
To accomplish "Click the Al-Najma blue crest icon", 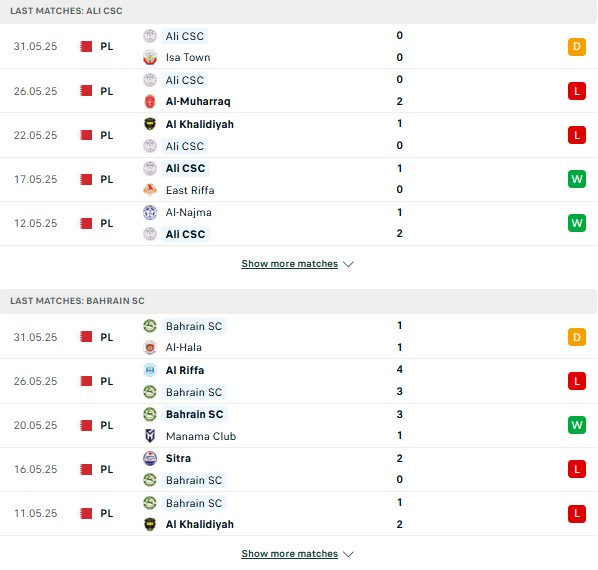I will tap(150, 212).
